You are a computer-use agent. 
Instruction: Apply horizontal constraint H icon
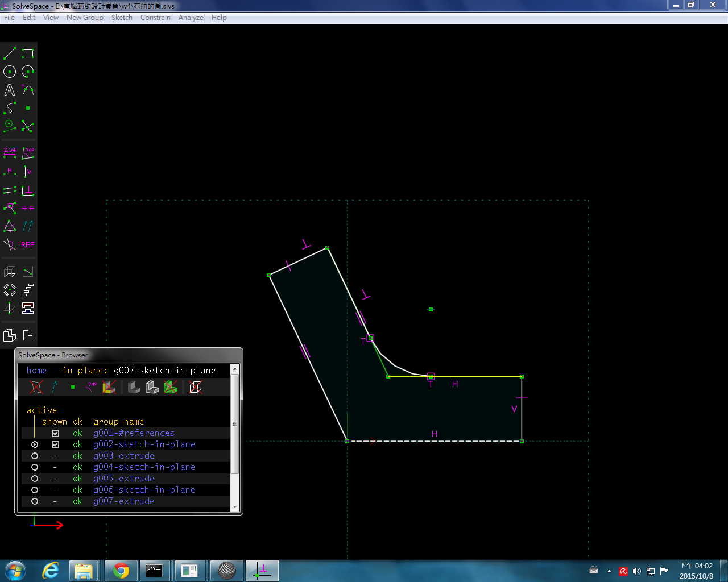(x=10, y=171)
